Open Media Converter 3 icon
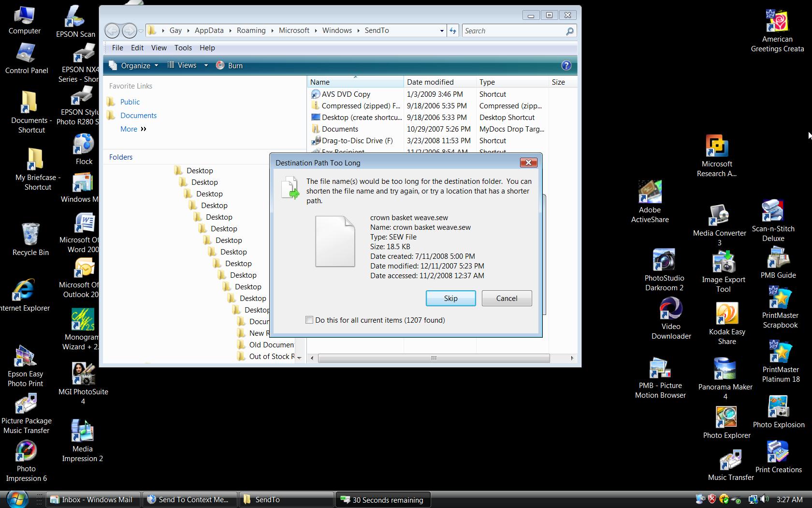812x508 pixels. pos(719,225)
